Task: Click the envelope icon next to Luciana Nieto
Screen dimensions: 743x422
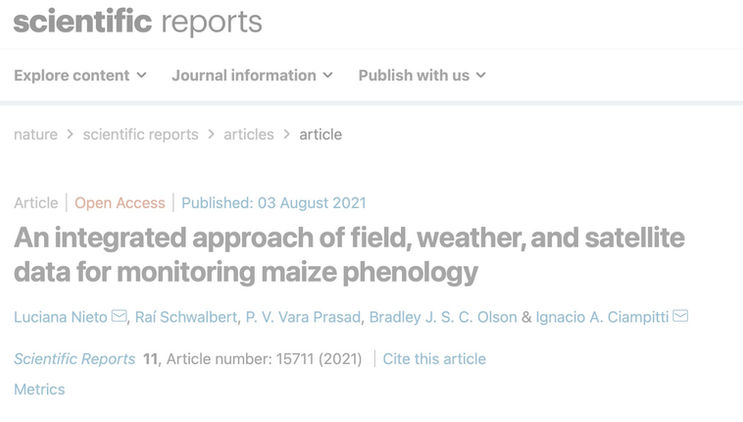Action: (119, 317)
